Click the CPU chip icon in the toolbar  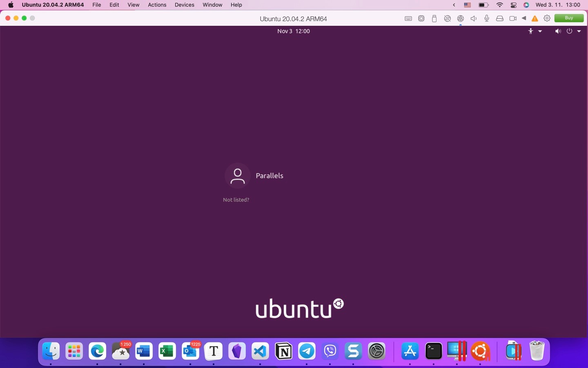tap(421, 18)
